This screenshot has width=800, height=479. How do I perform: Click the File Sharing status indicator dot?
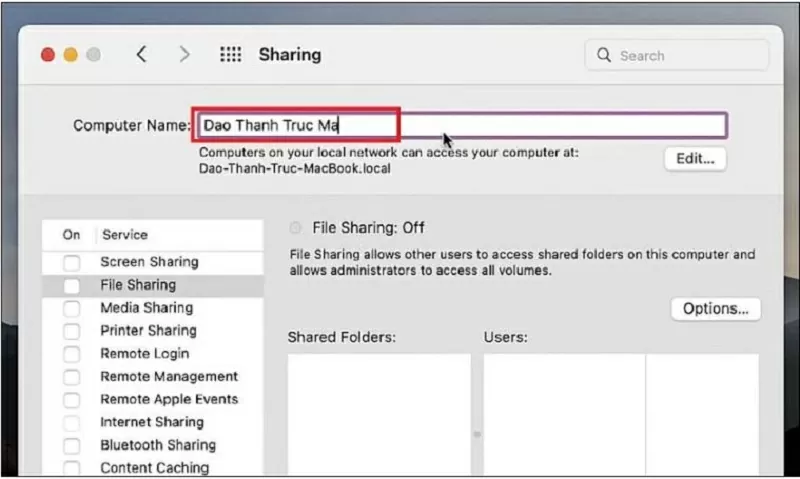click(295, 228)
